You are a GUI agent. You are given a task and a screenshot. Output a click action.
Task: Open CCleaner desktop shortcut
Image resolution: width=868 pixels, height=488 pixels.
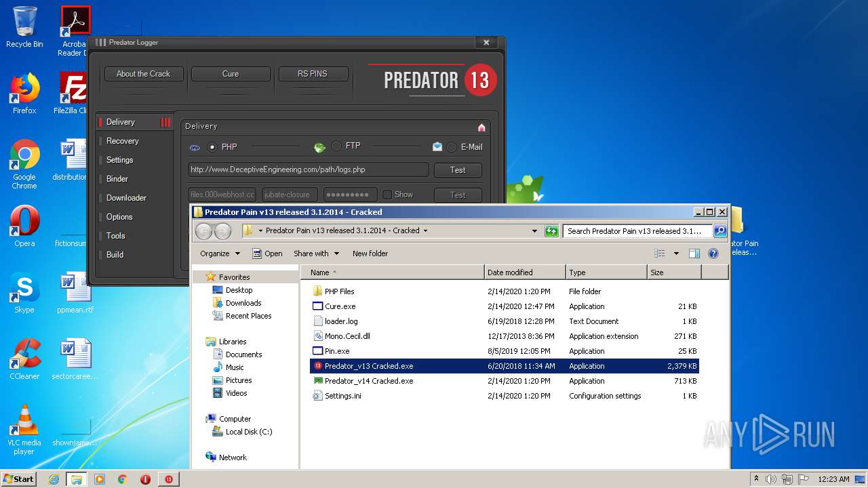(24, 359)
